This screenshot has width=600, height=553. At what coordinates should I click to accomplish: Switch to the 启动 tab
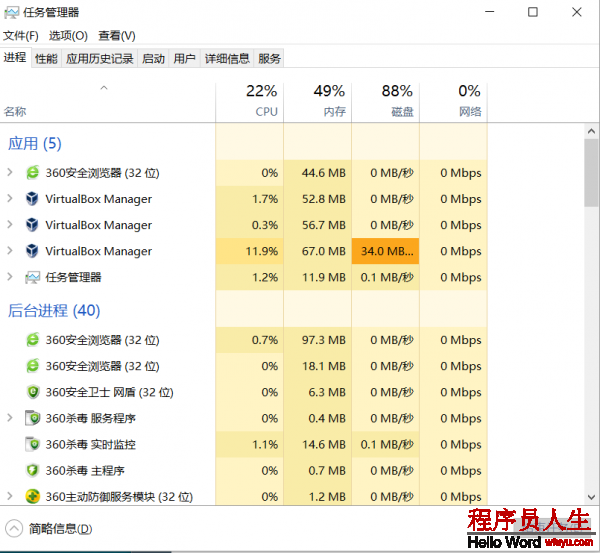pyautogui.click(x=153, y=59)
